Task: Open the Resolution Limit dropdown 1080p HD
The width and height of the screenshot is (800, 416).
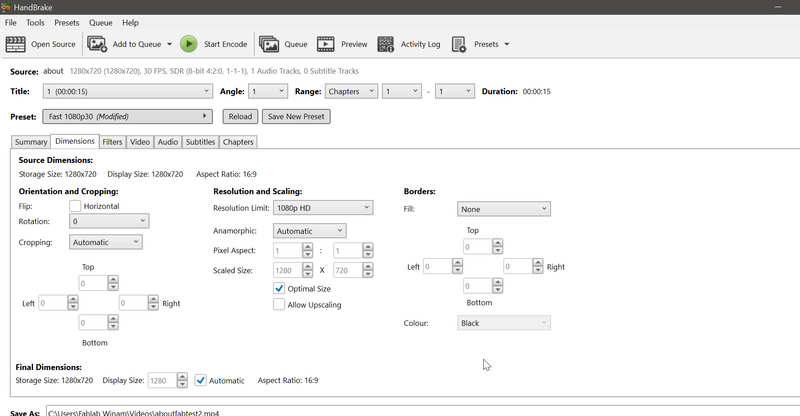Action: pyautogui.click(x=323, y=208)
